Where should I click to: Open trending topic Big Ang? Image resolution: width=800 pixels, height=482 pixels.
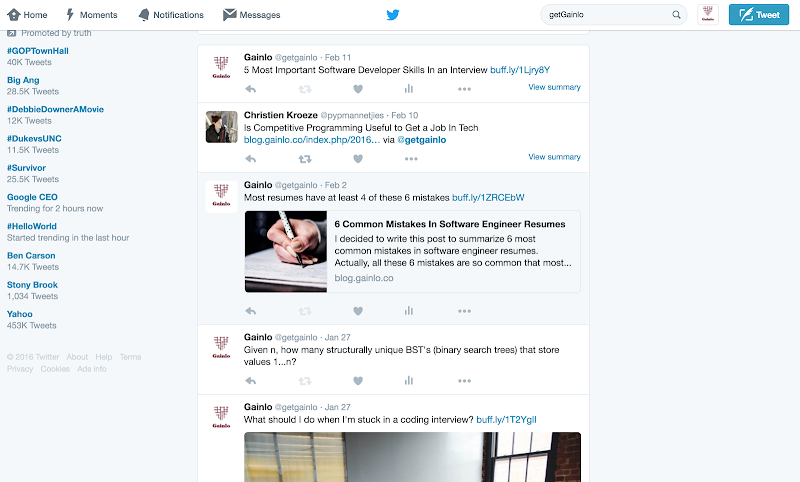[x=23, y=80]
